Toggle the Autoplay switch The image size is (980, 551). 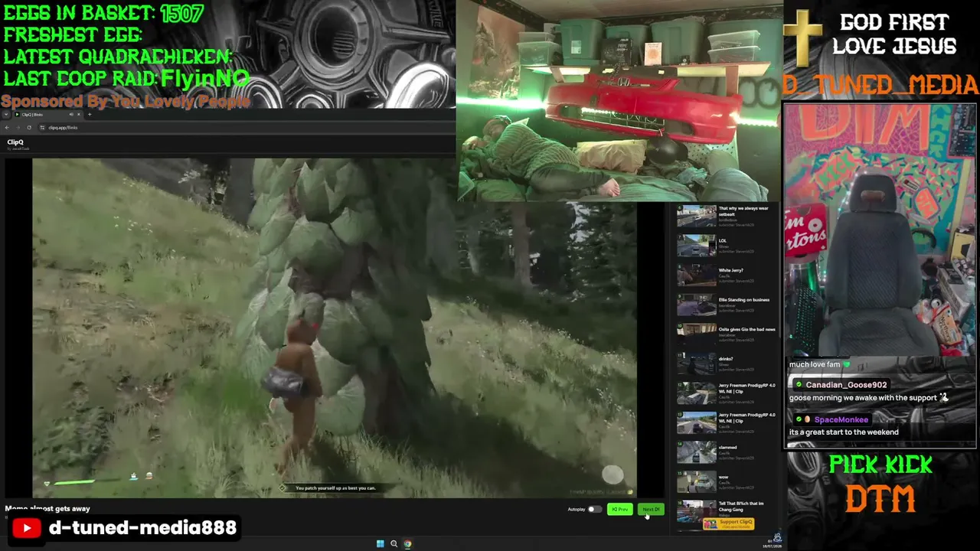[594, 510]
